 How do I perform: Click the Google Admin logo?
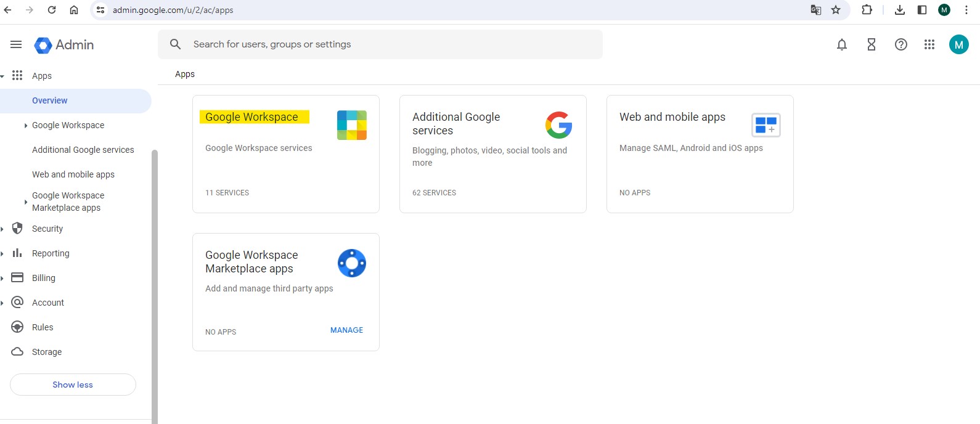tap(43, 45)
